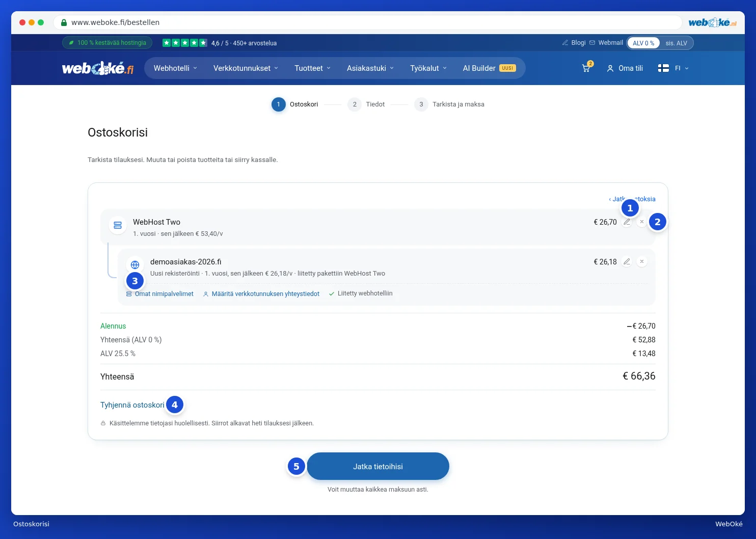
Task: Expand the Tuotteet dropdown
Action: tap(313, 68)
